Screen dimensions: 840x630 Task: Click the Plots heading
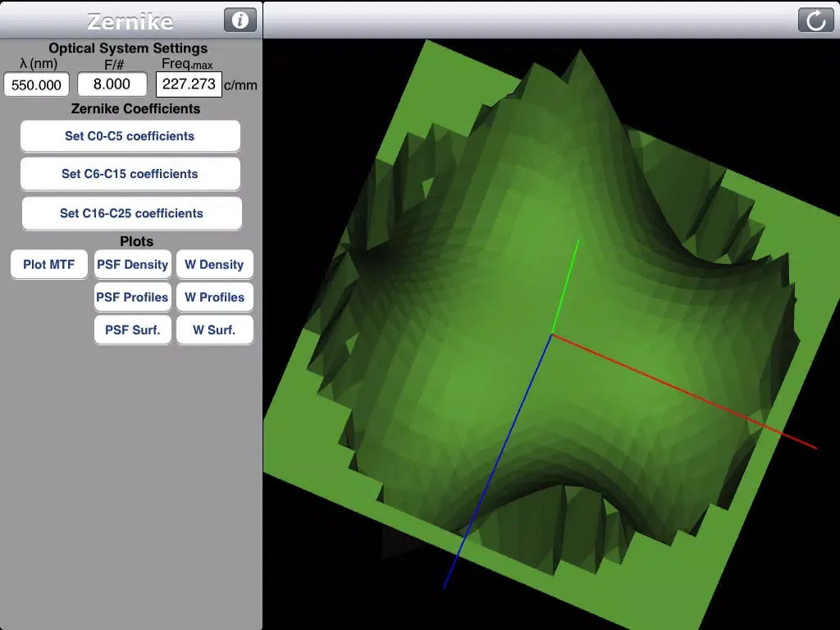pos(136,241)
